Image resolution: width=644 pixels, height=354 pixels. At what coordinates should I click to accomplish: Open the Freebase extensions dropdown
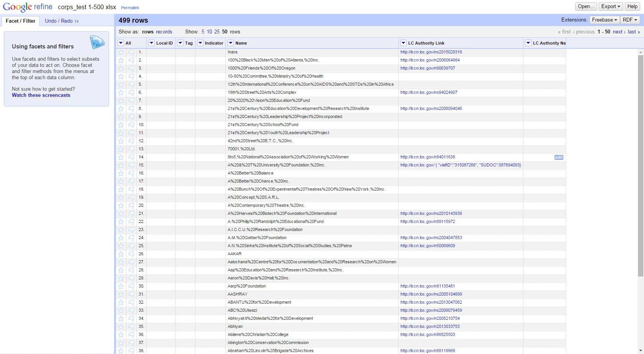point(604,20)
